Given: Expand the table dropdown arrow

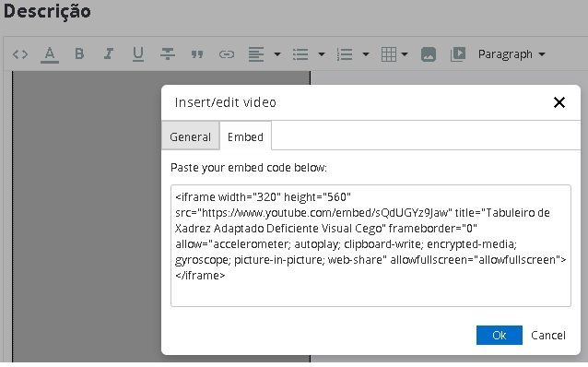Looking at the screenshot, I should pos(405,54).
